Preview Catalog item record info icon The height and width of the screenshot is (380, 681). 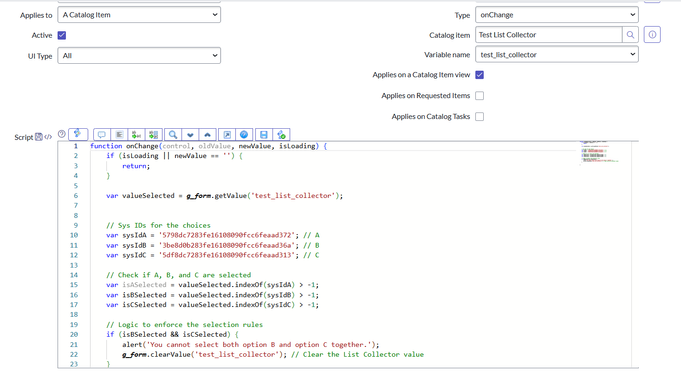[x=652, y=35]
